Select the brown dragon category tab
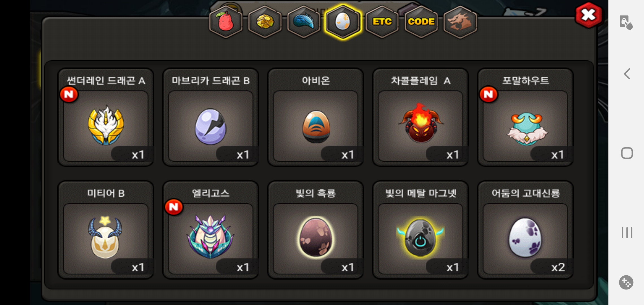This screenshot has height=305, width=644. coord(460,22)
